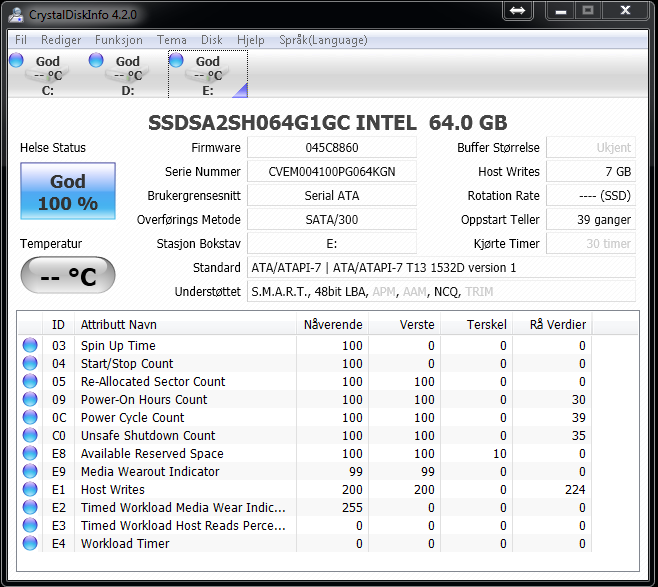Select the Unsafe Shutdown Count row name
This screenshot has height=587, width=658.
(148, 436)
